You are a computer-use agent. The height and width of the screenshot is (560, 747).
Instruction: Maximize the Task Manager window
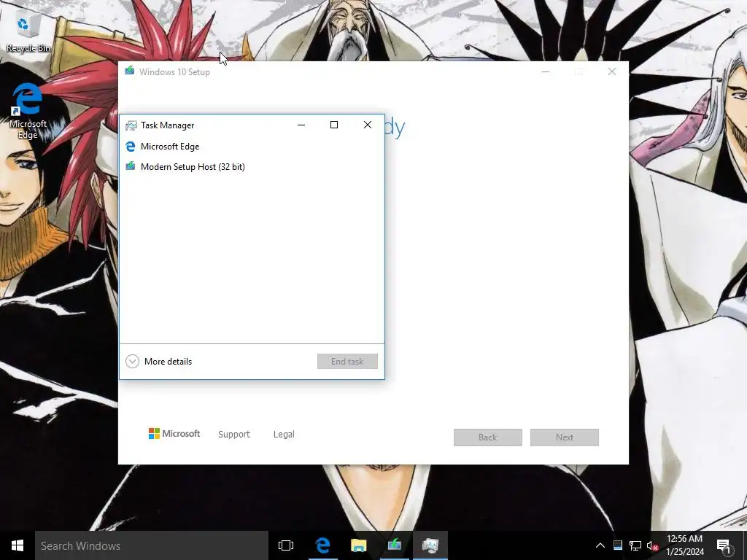click(x=334, y=125)
